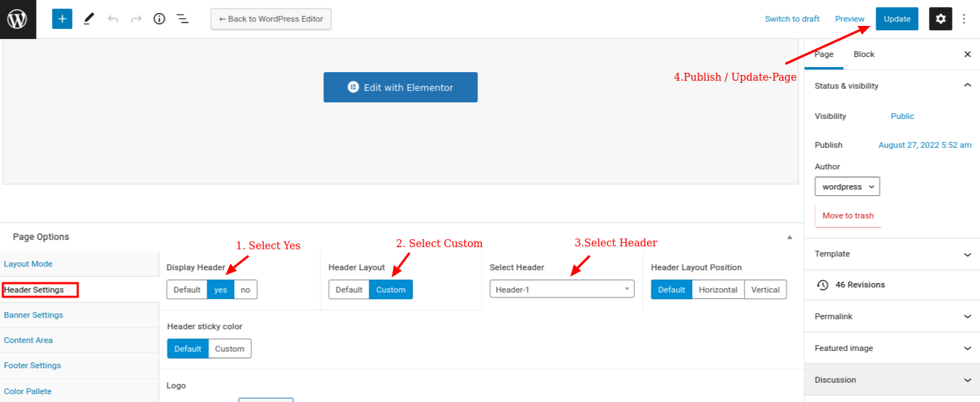This screenshot has height=402, width=980.
Task: Select the pencil Tools icon
Action: pyautogui.click(x=89, y=19)
